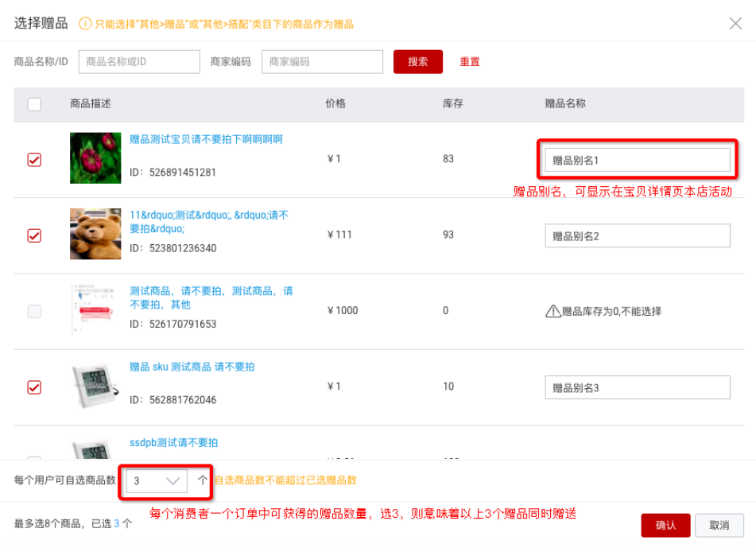Focus the 商品名称或ID input field
This screenshot has height=548, width=756.
[139, 62]
